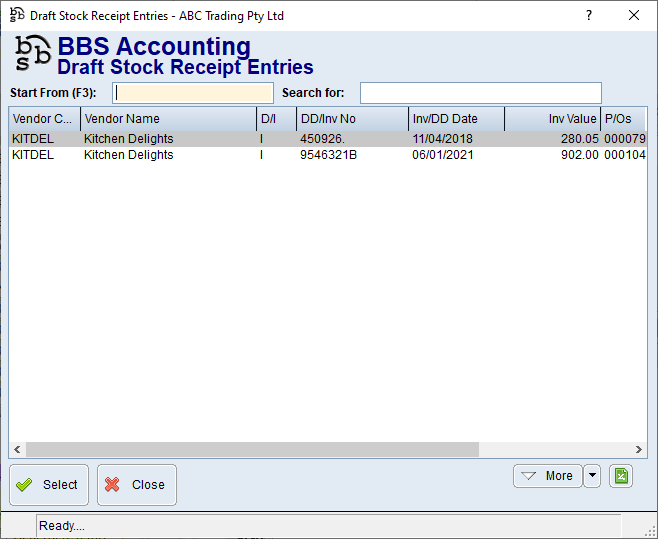Click the DD/Inv No column header

[352, 119]
